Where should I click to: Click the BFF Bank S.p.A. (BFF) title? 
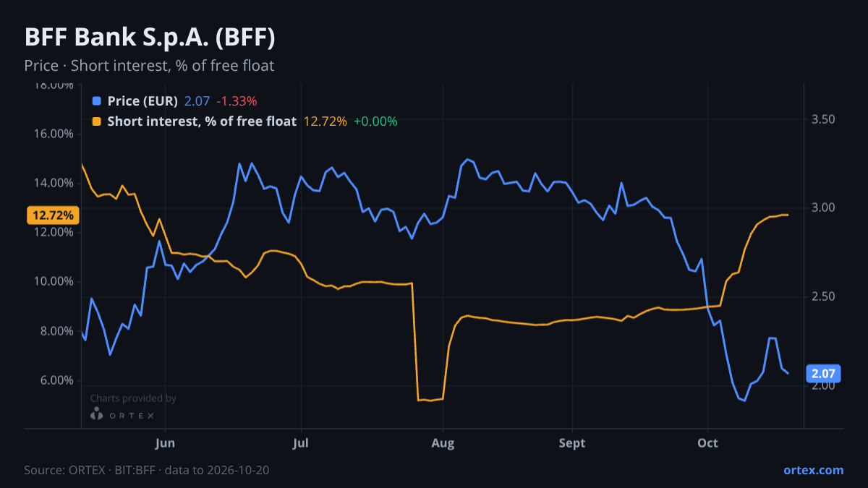[x=150, y=37]
